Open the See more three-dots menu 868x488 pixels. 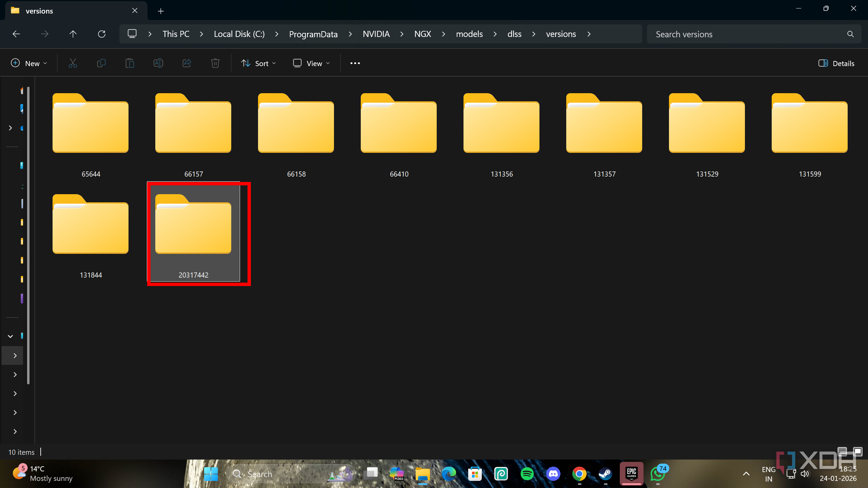click(355, 63)
